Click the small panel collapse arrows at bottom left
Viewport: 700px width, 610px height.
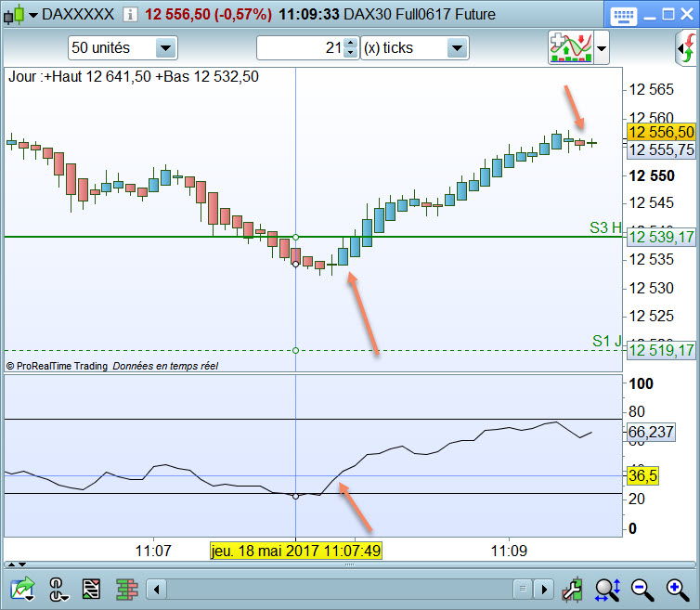17,565
